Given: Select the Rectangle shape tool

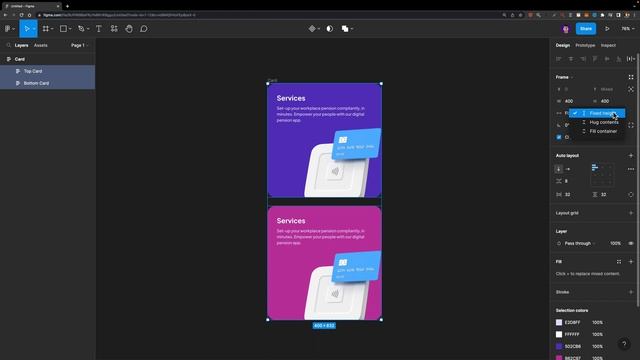Looking at the screenshot, I should [x=63, y=29].
